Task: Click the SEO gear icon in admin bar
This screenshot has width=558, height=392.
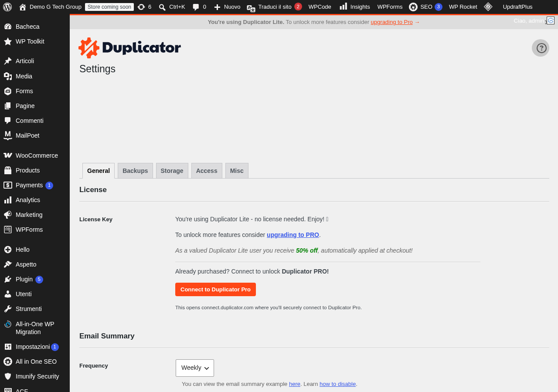Action: 413,7
